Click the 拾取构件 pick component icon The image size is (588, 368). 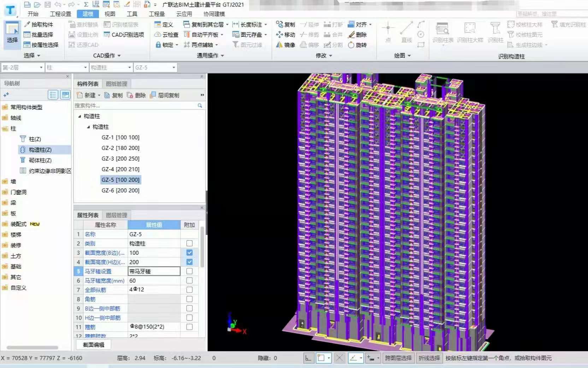tap(27, 24)
